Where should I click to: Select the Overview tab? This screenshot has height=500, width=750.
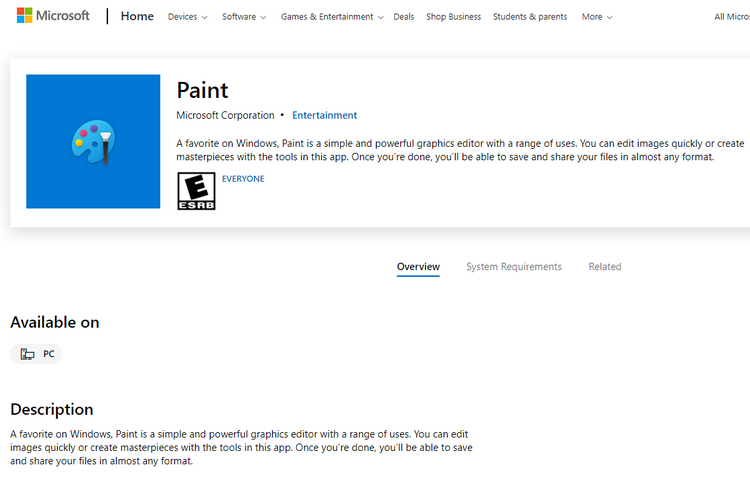click(418, 267)
